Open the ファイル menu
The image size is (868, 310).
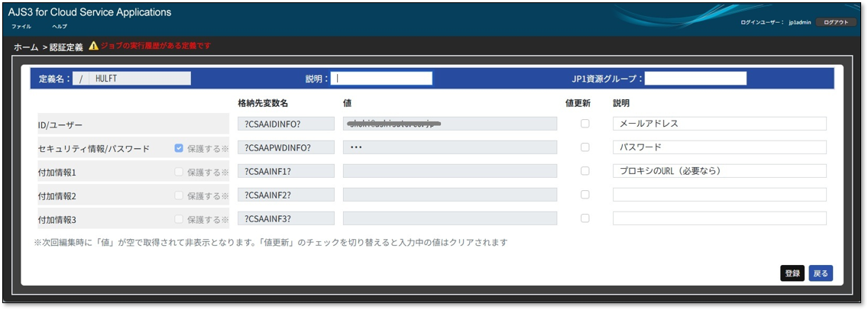[21, 27]
